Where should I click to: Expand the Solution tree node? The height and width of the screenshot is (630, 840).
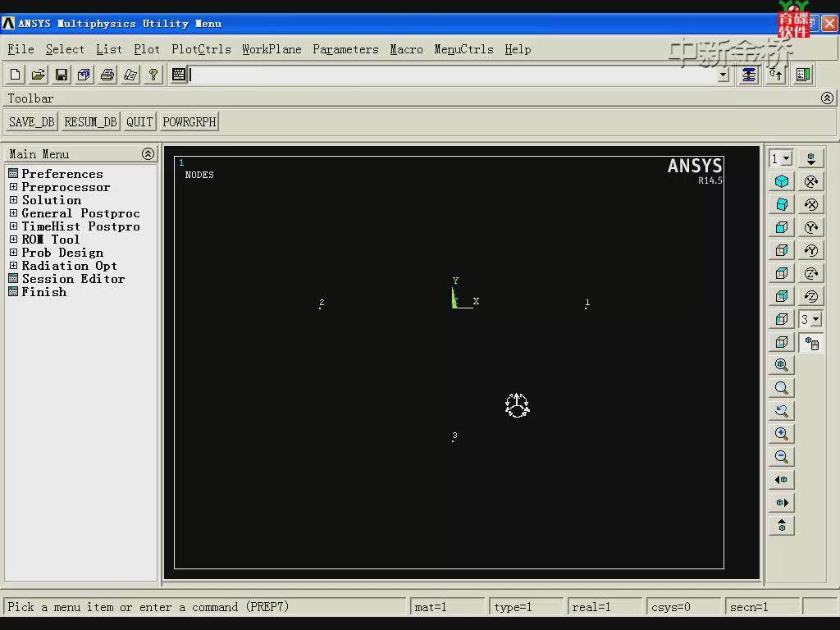click(13, 200)
